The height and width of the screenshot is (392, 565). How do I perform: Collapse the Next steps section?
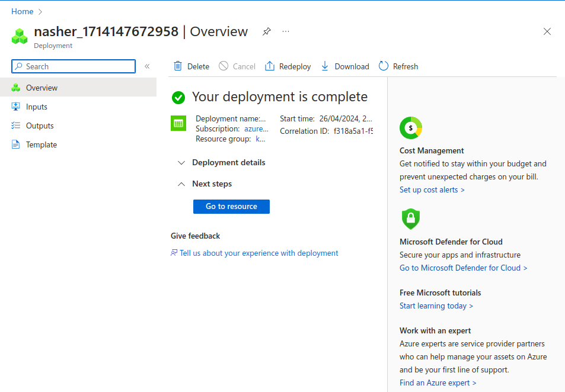click(x=182, y=184)
